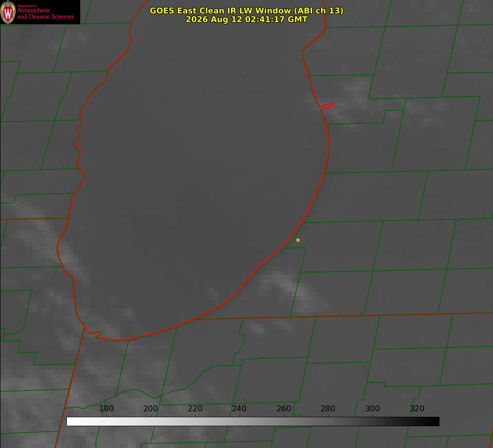This screenshot has height=448, width=493.
Task: Click the small 'Department of' logo text
Action: point(27,6)
